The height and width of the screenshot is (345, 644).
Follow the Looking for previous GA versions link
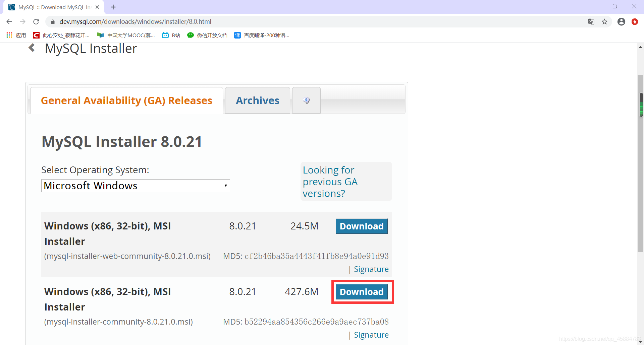[x=330, y=182]
